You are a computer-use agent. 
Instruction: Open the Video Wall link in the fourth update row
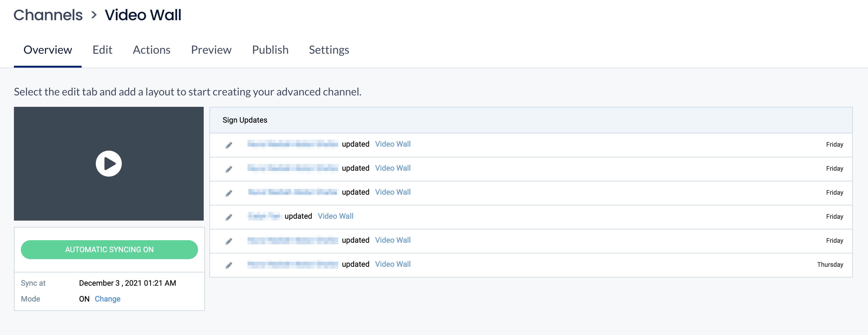tap(335, 216)
